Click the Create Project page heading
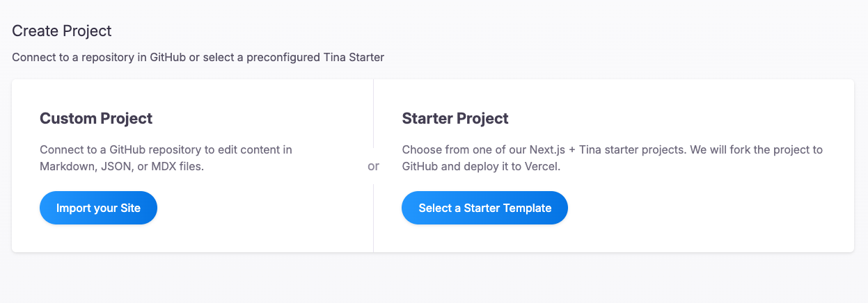The width and height of the screenshot is (868, 303). [x=62, y=31]
